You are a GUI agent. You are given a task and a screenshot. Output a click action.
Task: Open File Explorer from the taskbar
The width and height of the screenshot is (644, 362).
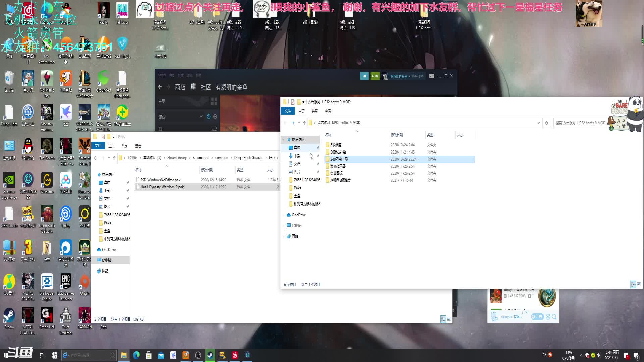click(124, 355)
